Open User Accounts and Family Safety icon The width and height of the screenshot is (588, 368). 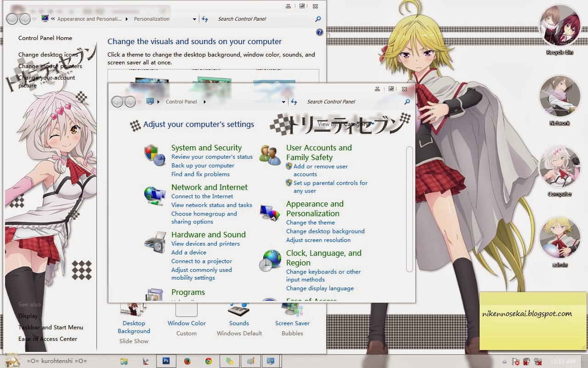pyautogui.click(x=270, y=155)
